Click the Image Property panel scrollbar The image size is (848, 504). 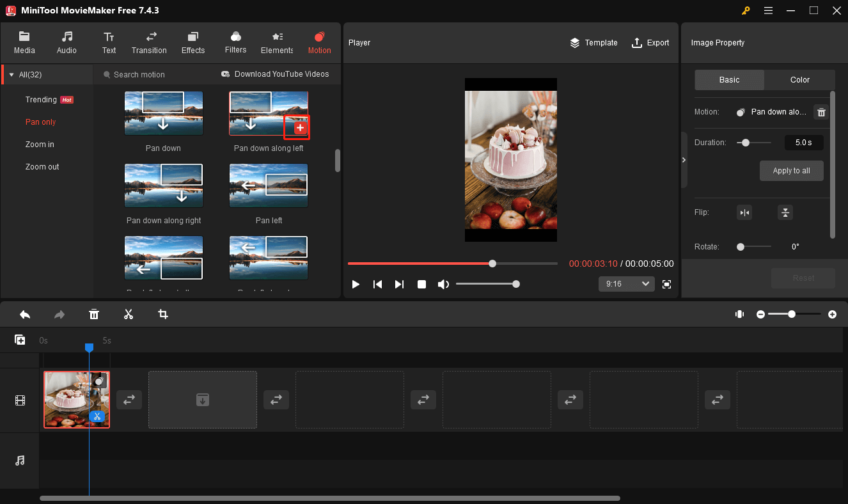[833, 164]
